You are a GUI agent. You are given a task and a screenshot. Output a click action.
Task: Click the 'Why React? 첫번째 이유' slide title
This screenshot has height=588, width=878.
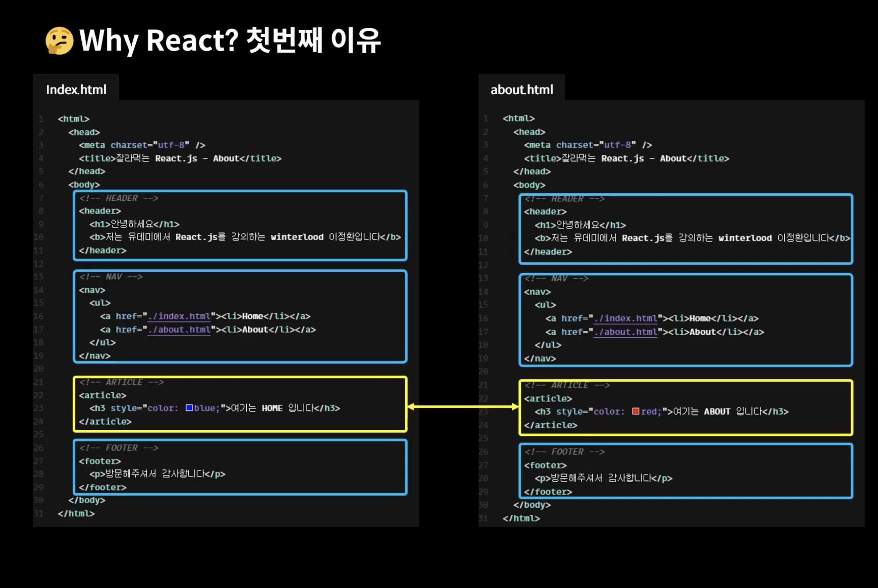(x=230, y=40)
